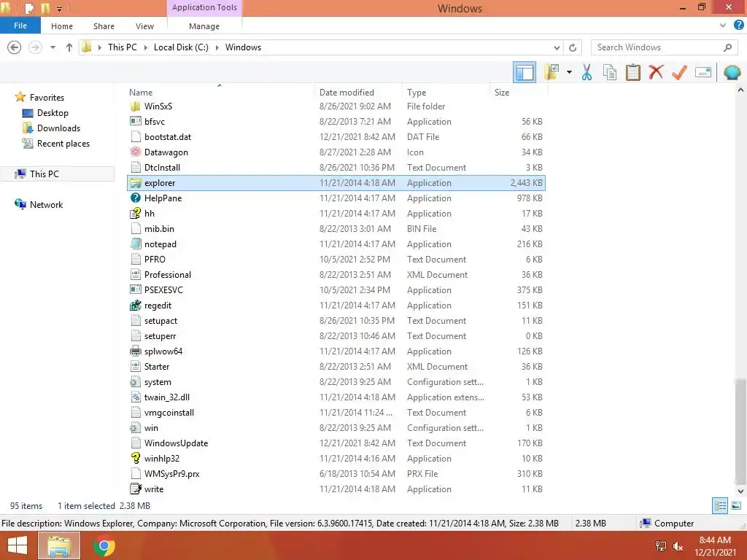Viewport: 747px width, 560px height.
Task: Expand breadcrumb arrow after Local Disk (C:)
Action: tap(217, 47)
